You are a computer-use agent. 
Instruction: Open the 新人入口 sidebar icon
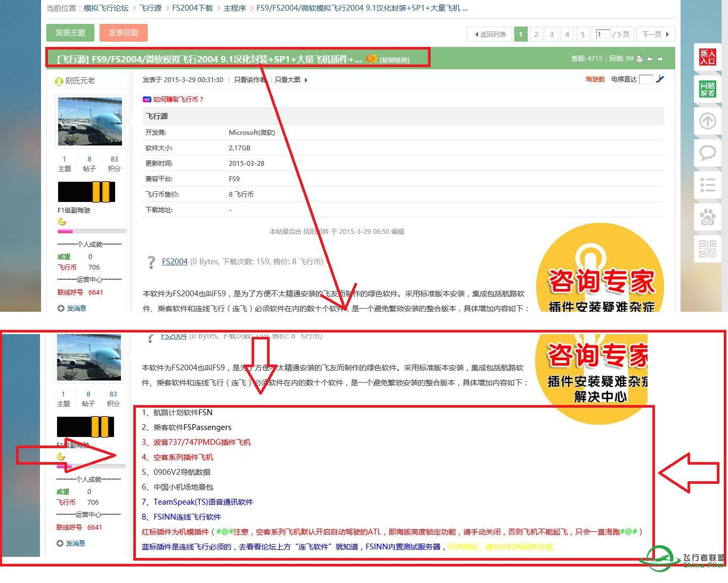pos(708,56)
